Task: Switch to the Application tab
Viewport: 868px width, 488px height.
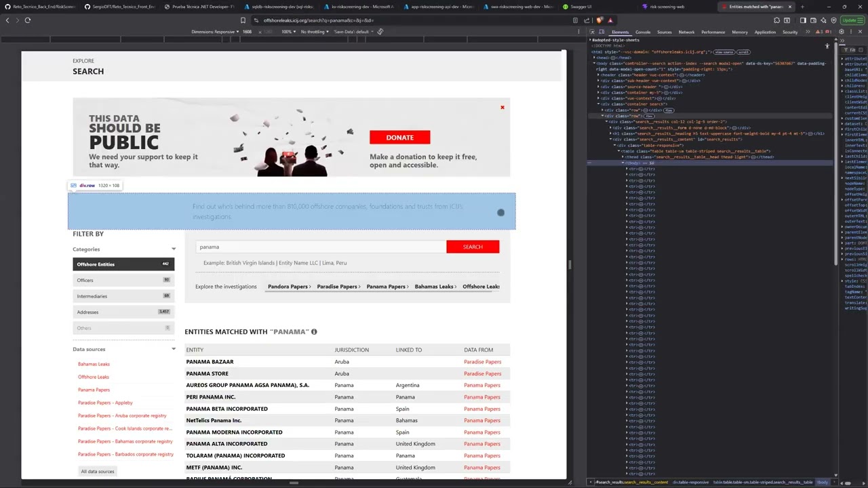Action: [765, 32]
